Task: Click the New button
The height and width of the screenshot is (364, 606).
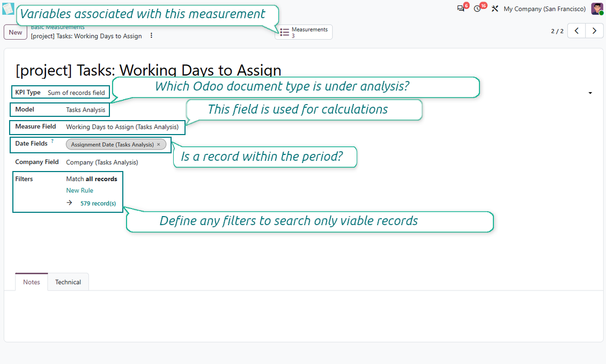Action: (16, 33)
